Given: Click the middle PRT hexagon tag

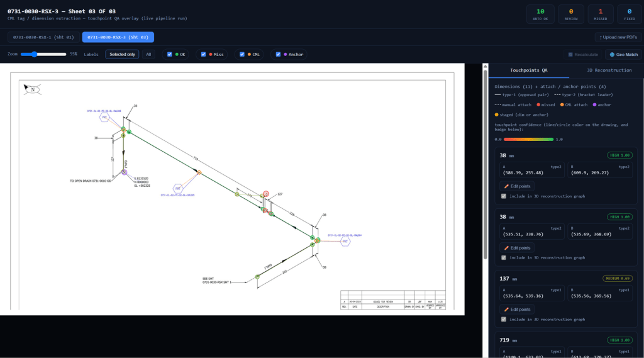Looking at the screenshot, I should (177, 189).
